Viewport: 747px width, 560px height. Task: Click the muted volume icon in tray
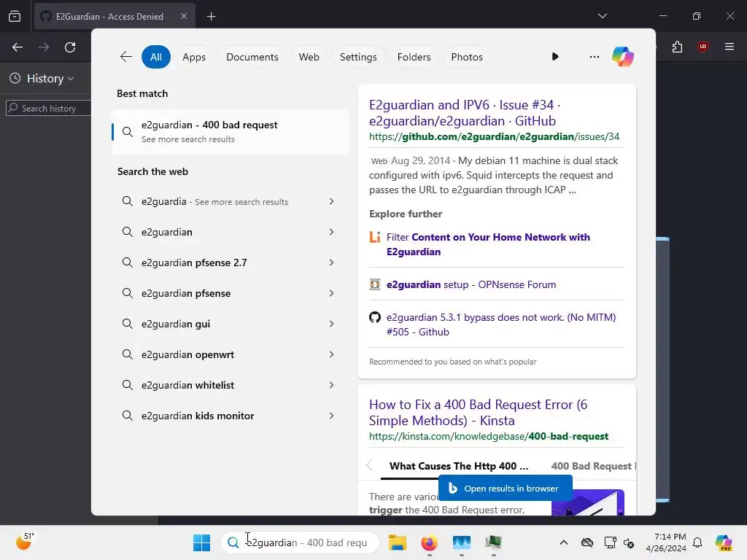(629, 542)
